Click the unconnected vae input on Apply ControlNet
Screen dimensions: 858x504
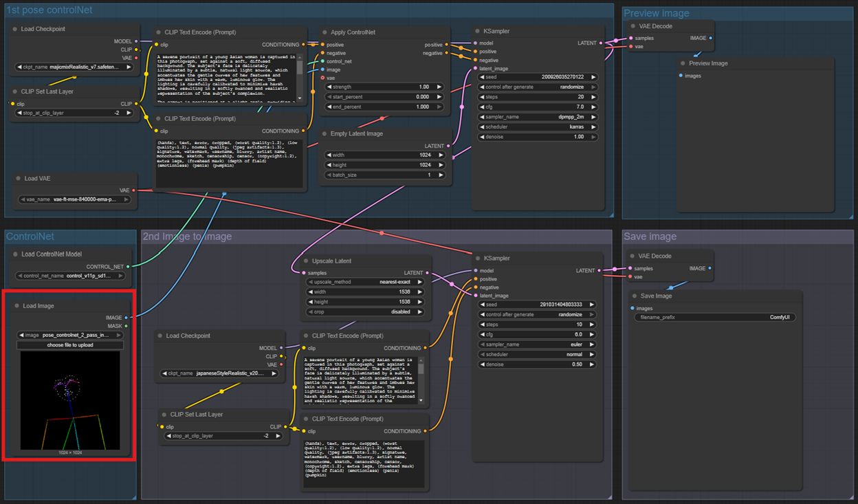click(x=323, y=78)
